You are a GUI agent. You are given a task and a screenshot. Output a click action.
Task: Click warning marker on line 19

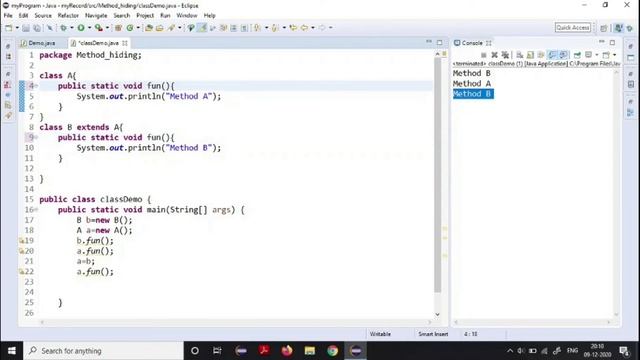point(21,240)
